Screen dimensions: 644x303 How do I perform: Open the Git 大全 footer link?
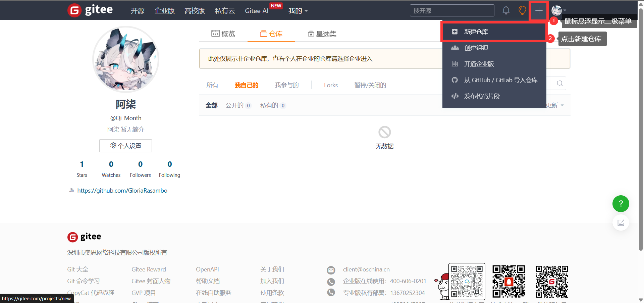coord(77,269)
